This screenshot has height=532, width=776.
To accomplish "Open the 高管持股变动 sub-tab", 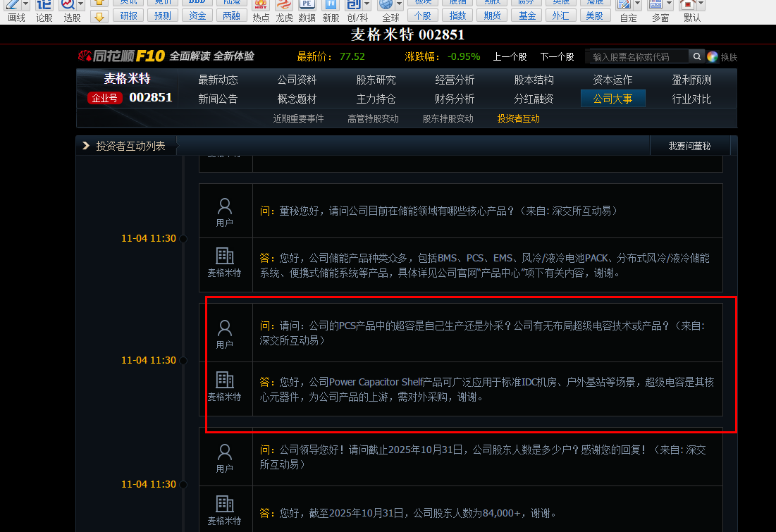I will pyautogui.click(x=373, y=119).
